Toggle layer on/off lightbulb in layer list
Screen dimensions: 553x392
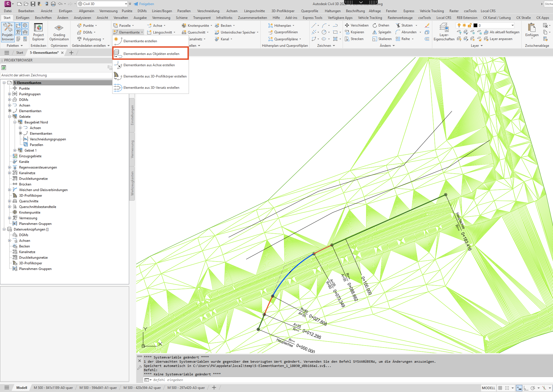(459, 25)
